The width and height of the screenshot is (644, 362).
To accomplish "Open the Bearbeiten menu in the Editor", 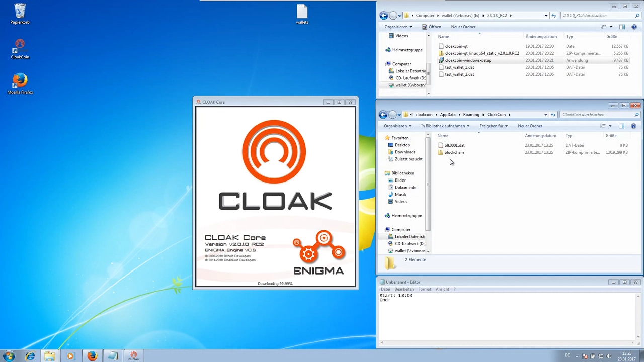I will pos(404,289).
